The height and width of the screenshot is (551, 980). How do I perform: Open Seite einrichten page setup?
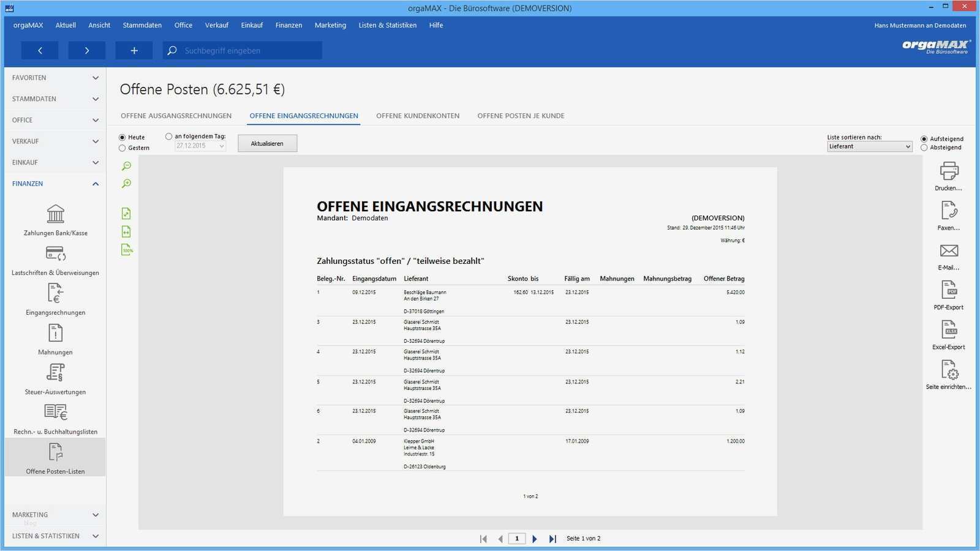(949, 370)
